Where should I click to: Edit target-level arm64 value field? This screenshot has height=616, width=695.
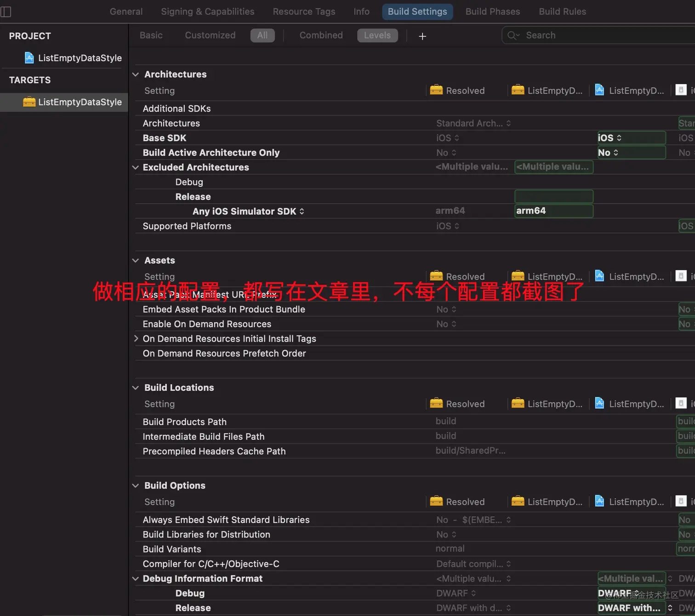tap(554, 211)
